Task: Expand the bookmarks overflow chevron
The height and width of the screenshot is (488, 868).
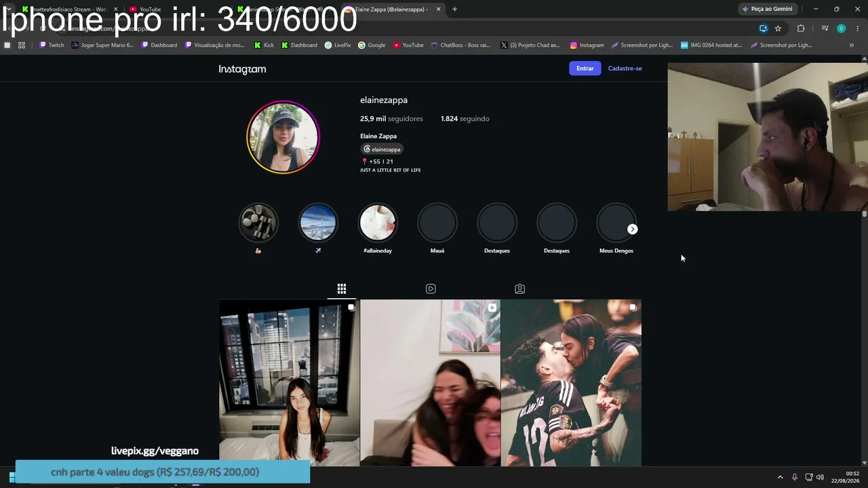Action: pyautogui.click(x=852, y=45)
